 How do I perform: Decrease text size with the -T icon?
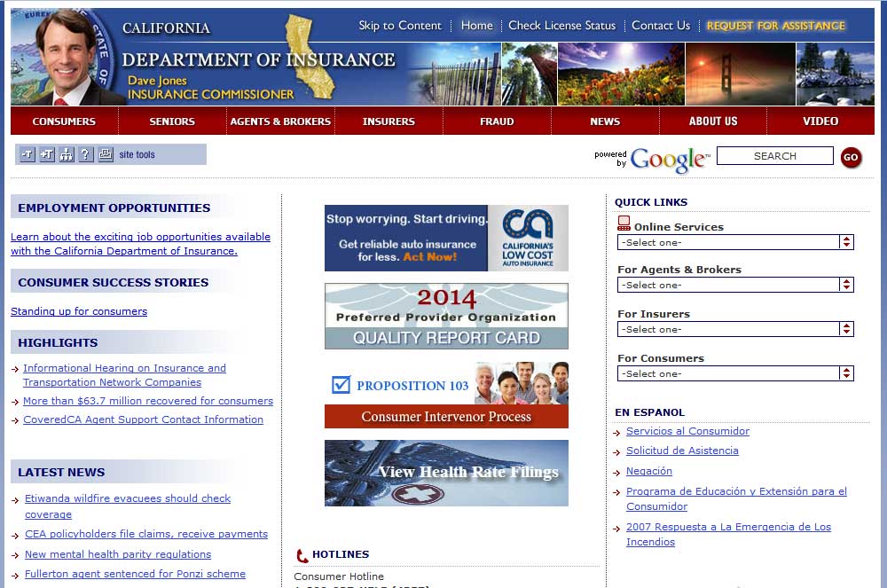(27, 154)
